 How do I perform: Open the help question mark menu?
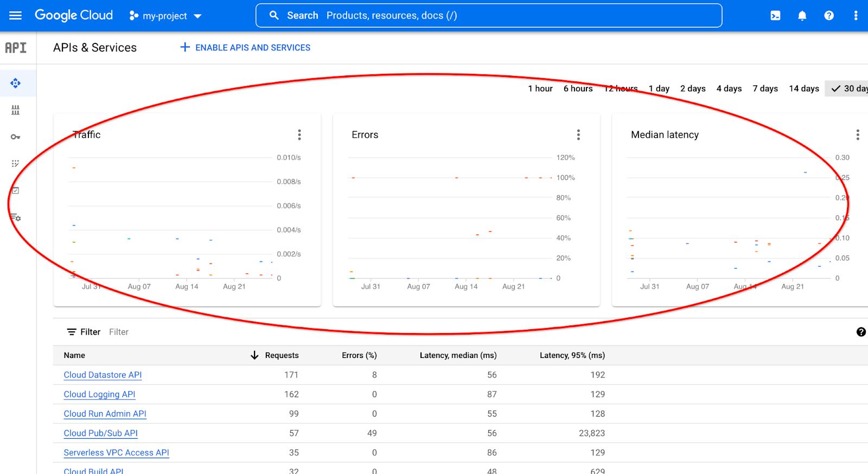pos(828,16)
